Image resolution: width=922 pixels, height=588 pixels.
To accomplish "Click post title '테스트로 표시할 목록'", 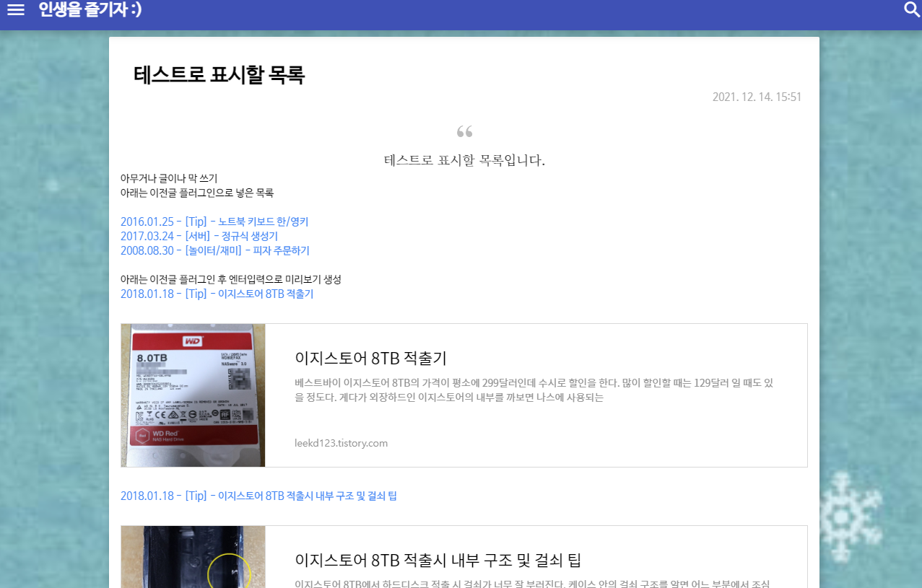I will (x=219, y=74).
